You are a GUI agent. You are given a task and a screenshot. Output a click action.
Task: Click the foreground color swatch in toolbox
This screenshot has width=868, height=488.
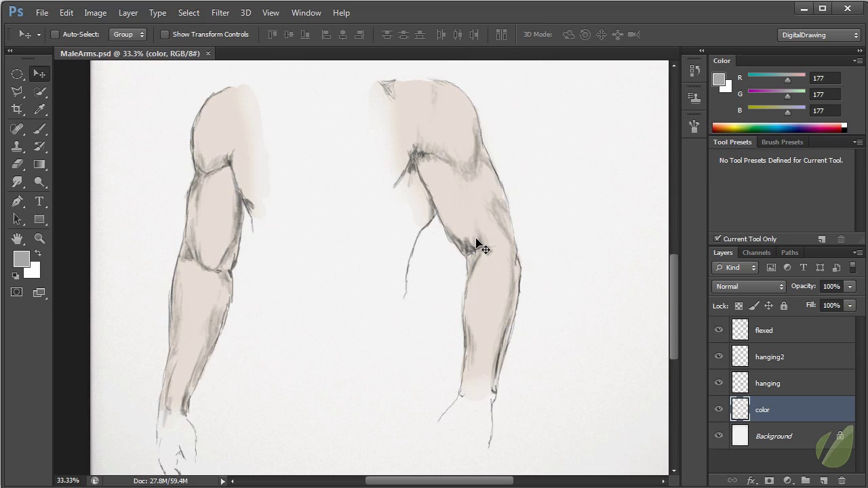pos(20,258)
